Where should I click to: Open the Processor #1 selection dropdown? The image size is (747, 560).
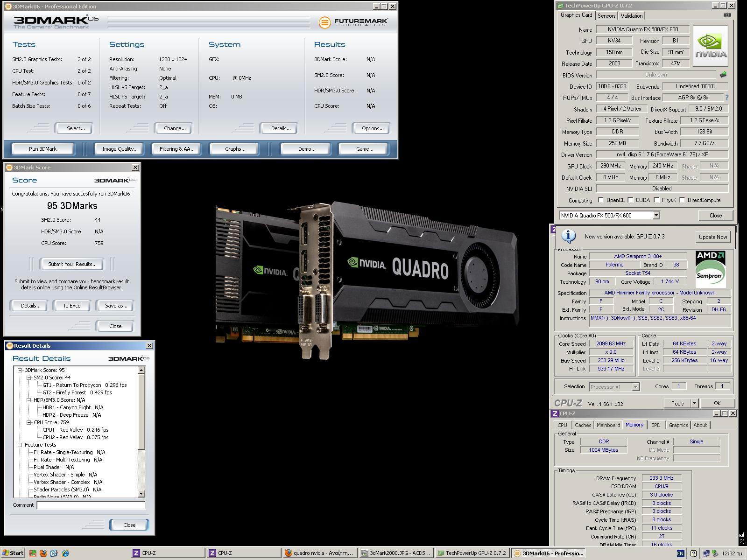[x=635, y=386]
